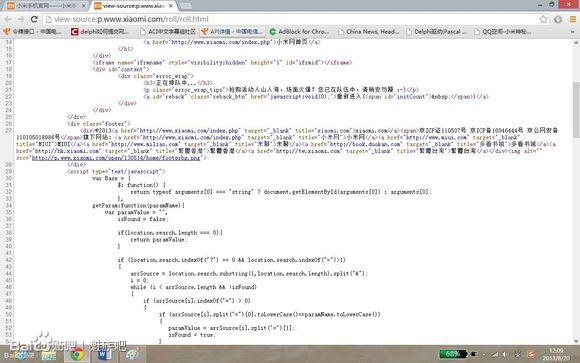Click the 68% battery indicator
Image resolution: width=580 pixels, height=363 pixels.
point(453,354)
